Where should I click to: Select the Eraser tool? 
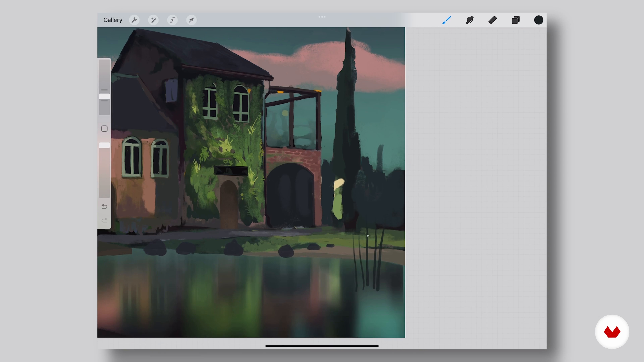point(493,20)
